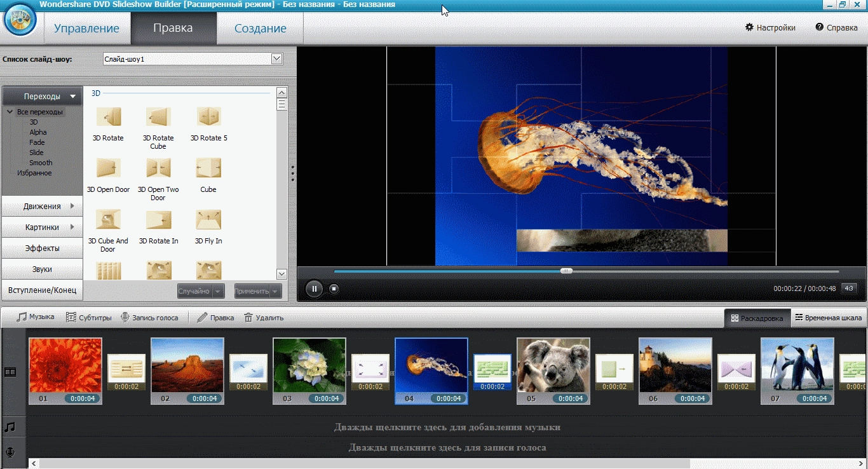This screenshot has width=868, height=469.
Task: Open Настройки settings
Action: coord(770,28)
